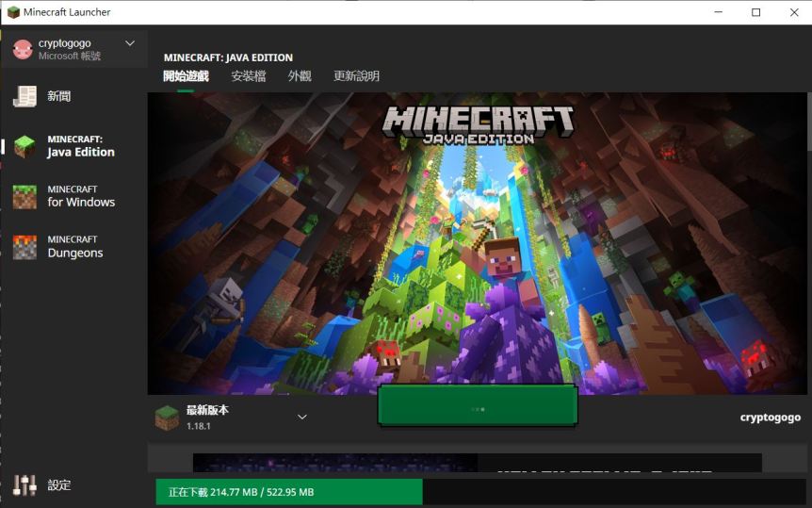The width and height of the screenshot is (812, 508).
Task: Click the Microsoft 帳號 account label
Action: point(70,56)
